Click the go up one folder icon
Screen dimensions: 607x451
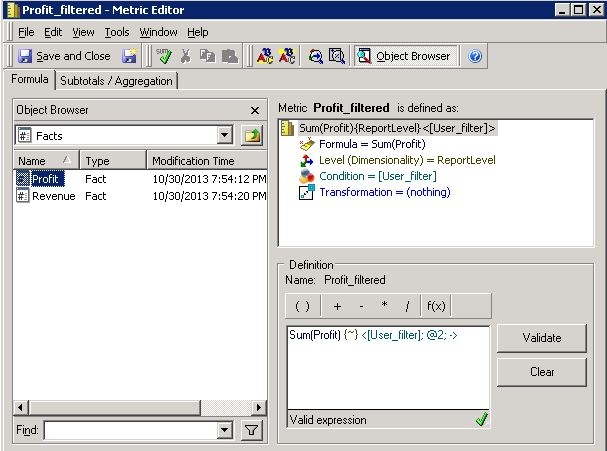252,135
